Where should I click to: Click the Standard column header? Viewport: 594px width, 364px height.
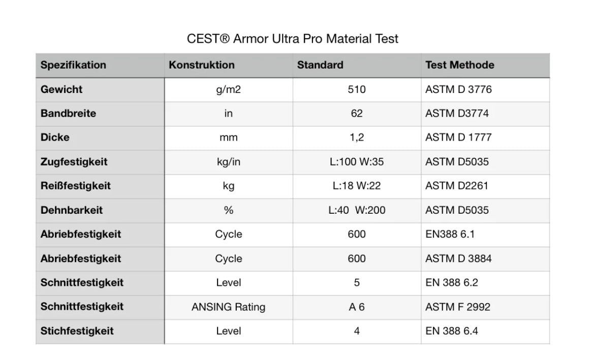pos(320,65)
